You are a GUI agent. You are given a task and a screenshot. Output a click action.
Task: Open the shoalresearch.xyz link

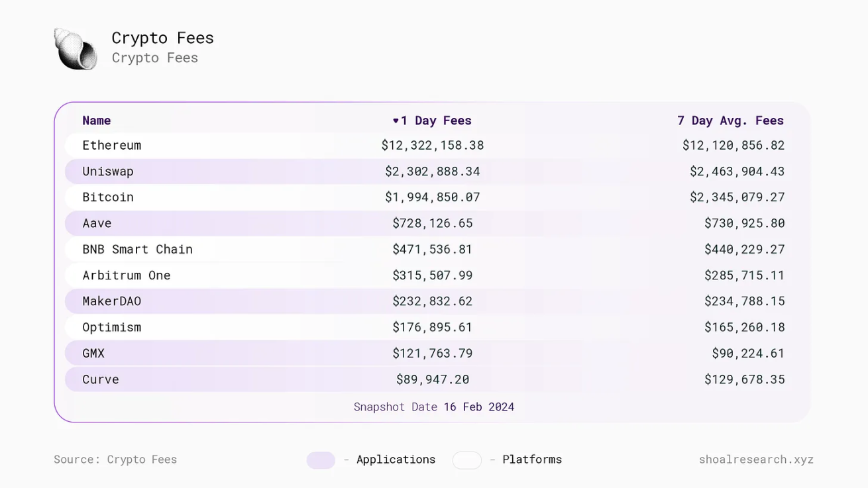click(x=756, y=460)
